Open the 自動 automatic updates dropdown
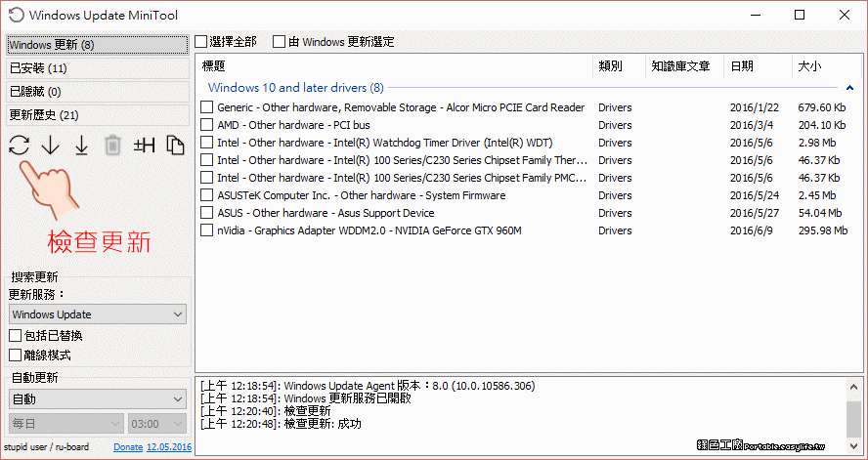The width and height of the screenshot is (868, 460). click(x=97, y=398)
